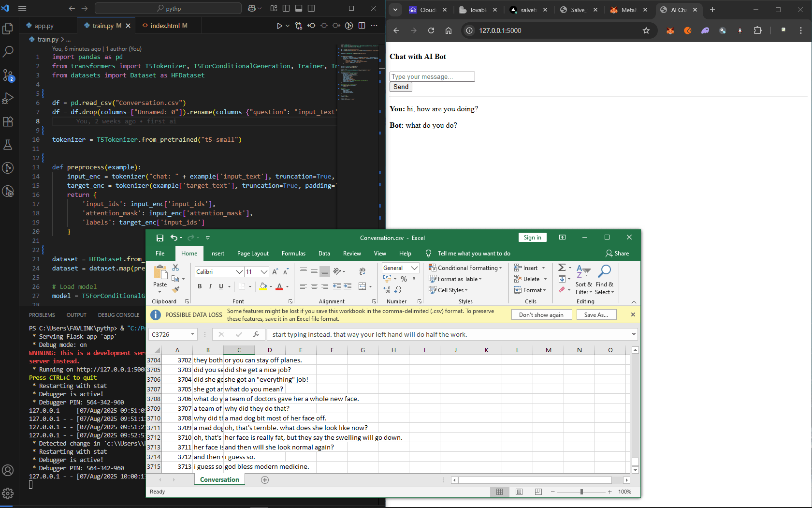Reload the 127.0.0.1:5000 page
The image size is (812, 508).
(x=431, y=30)
